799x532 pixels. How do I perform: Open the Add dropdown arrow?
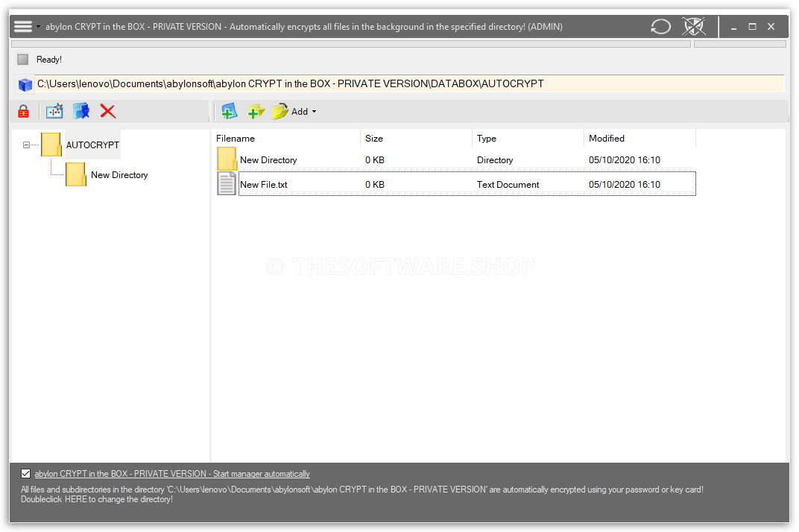tap(314, 112)
